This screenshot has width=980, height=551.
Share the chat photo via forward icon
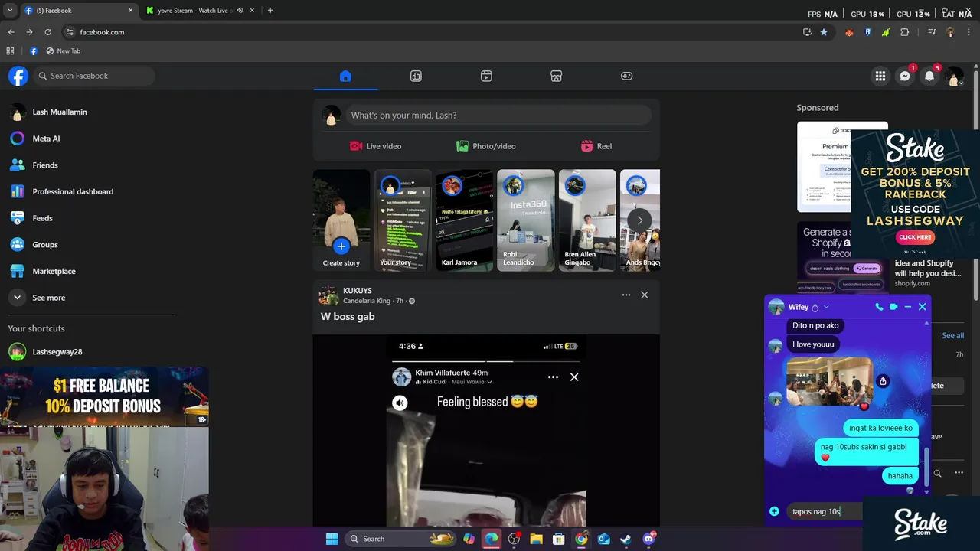tap(883, 381)
